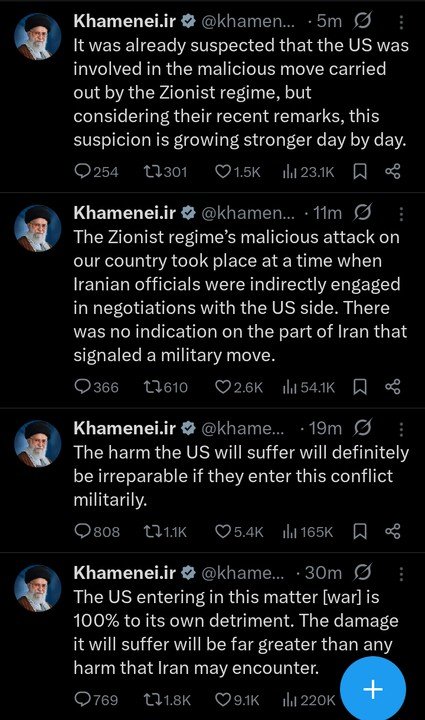Image resolution: width=425 pixels, height=720 pixels.
Task: Open tweet text about Zionist regime's malicious attack
Action: tap(240, 296)
